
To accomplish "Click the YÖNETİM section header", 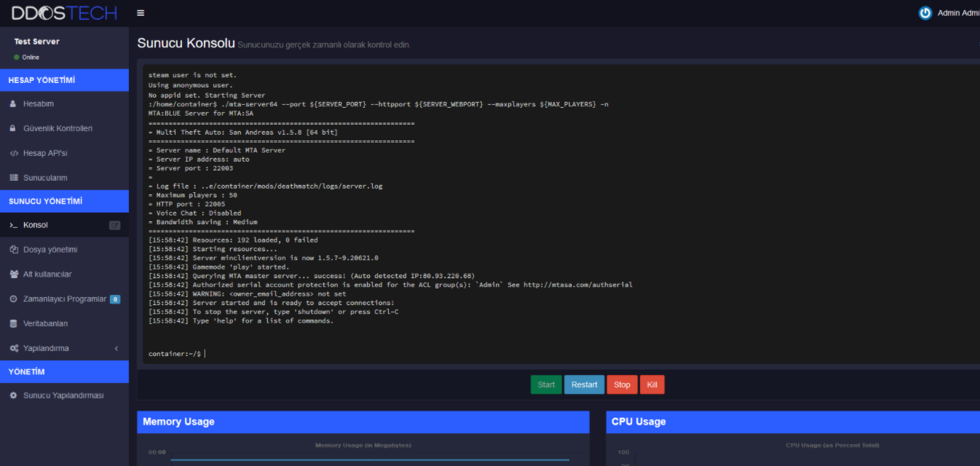I will pos(64,372).
